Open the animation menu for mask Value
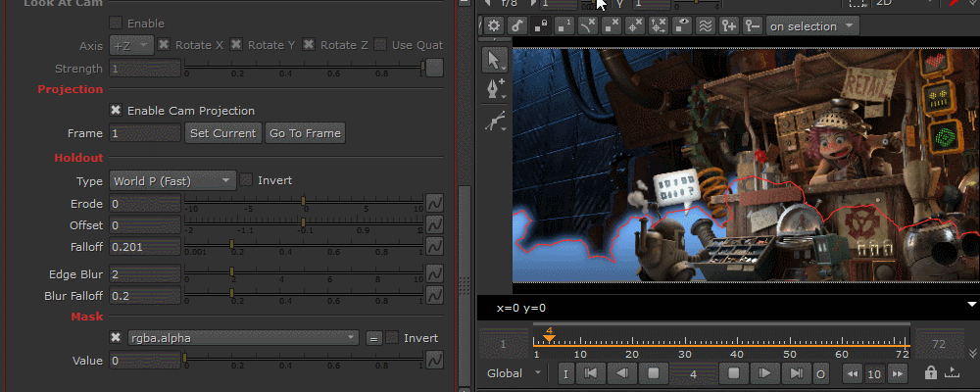 [x=434, y=360]
